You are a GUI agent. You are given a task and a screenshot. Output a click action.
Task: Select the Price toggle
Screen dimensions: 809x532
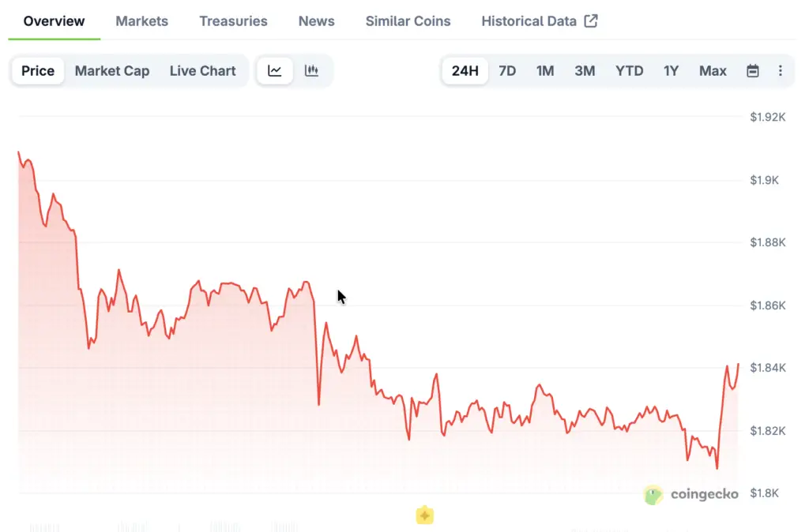pyautogui.click(x=38, y=71)
